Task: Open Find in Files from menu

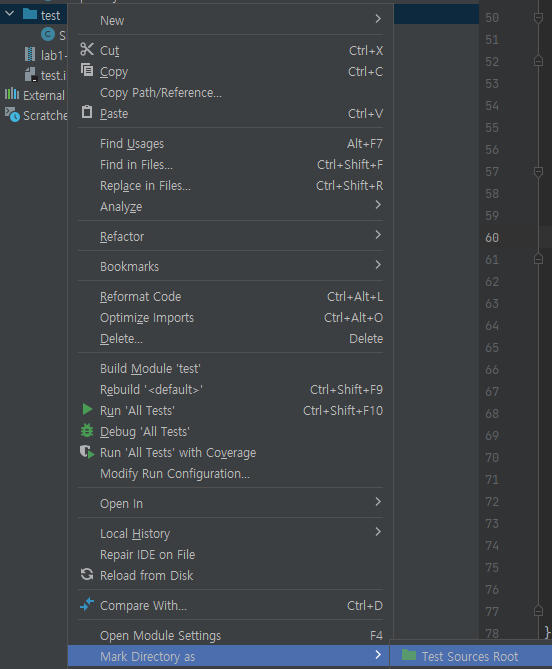Action: point(137,165)
